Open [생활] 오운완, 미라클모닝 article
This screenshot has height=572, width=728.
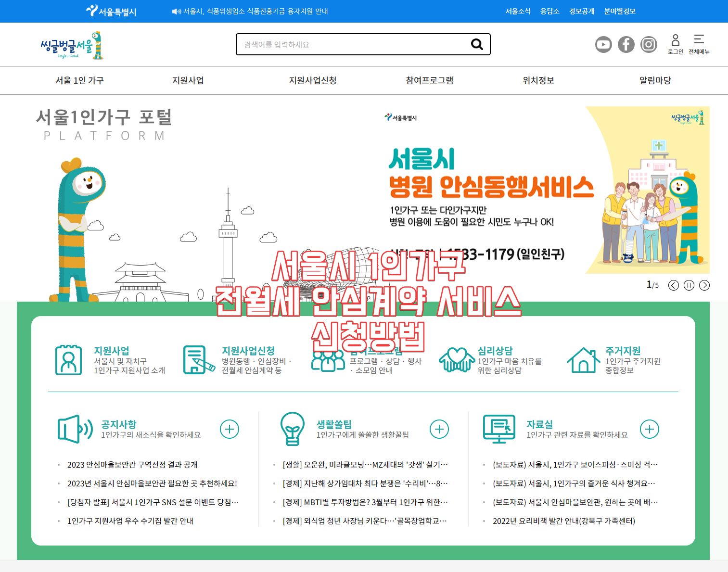[365, 465]
